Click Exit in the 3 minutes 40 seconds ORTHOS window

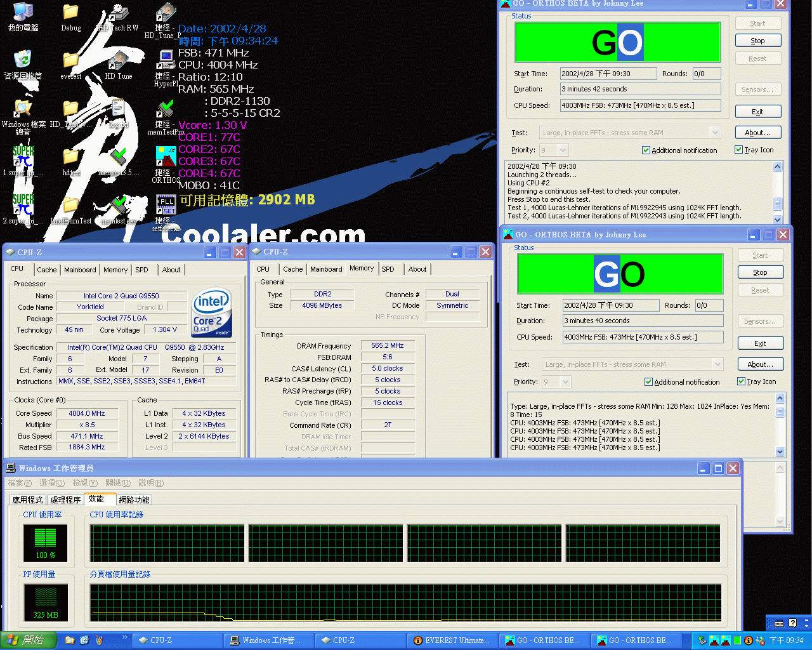761,343
